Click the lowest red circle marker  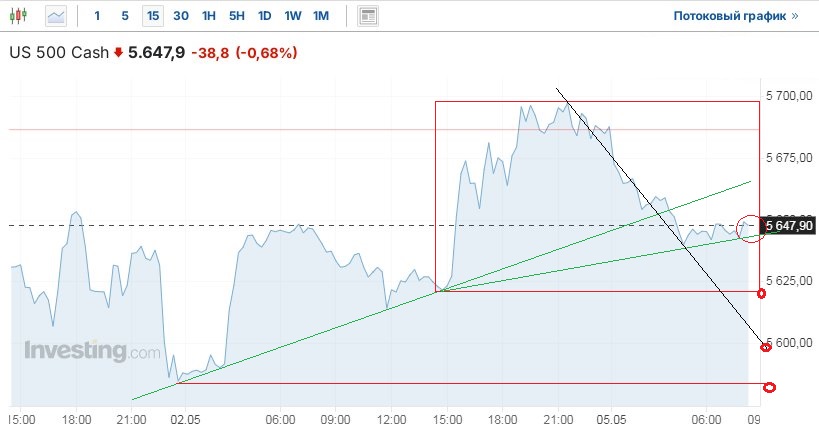point(769,387)
